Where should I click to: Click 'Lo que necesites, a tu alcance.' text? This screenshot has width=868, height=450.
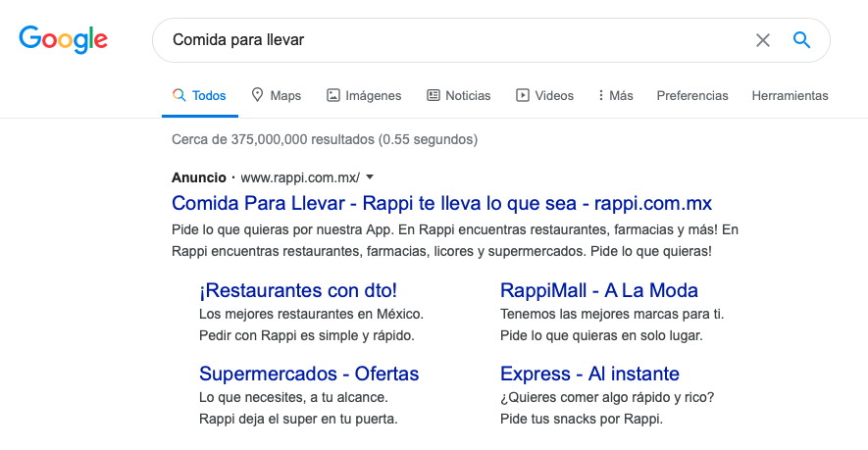pyautogui.click(x=293, y=397)
